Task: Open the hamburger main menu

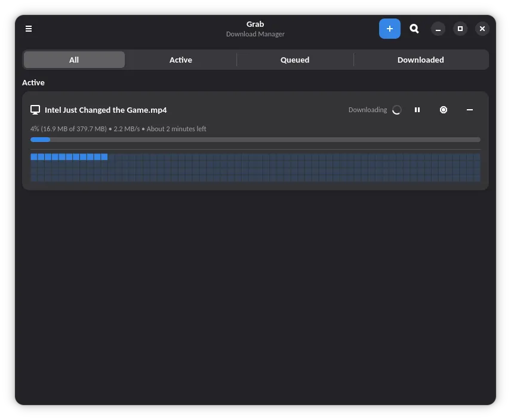Action: 29,29
